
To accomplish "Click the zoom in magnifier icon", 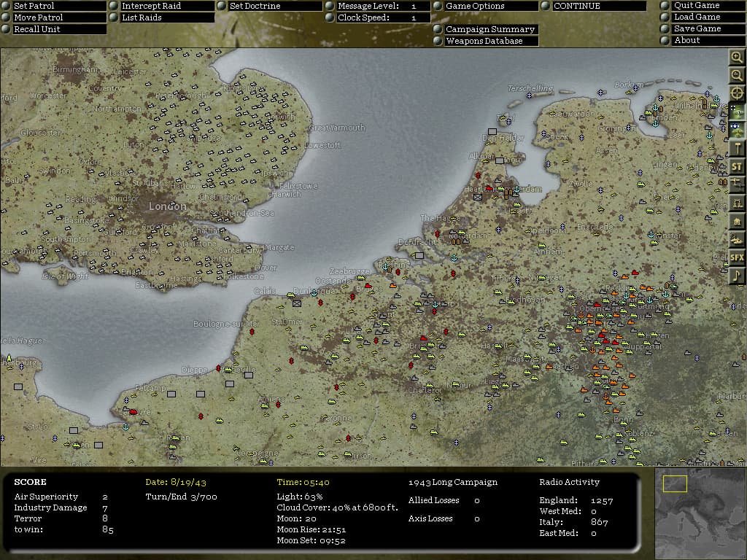I will (737, 57).
